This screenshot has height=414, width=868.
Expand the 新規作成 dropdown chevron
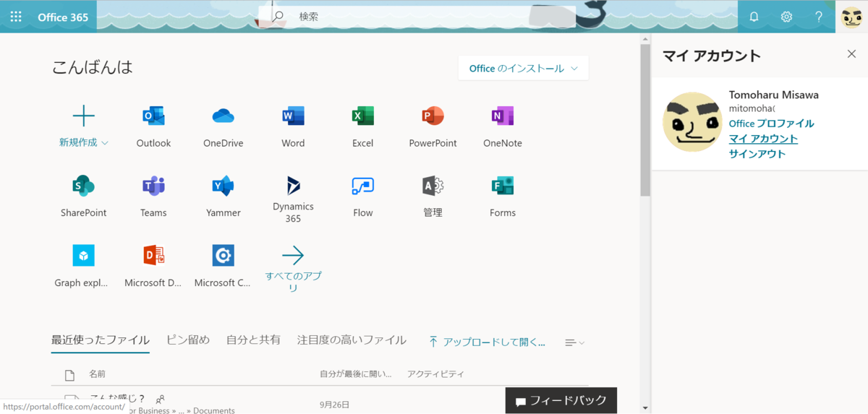(105, 143)
